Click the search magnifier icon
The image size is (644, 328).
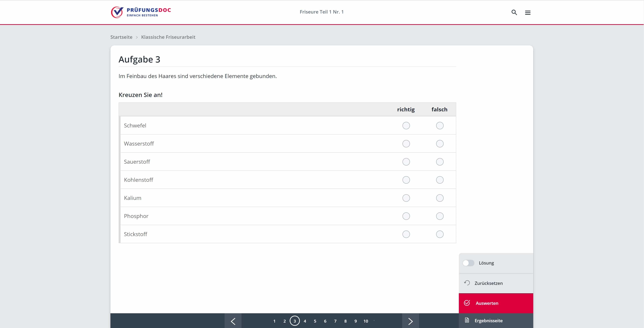coord(514,12)
